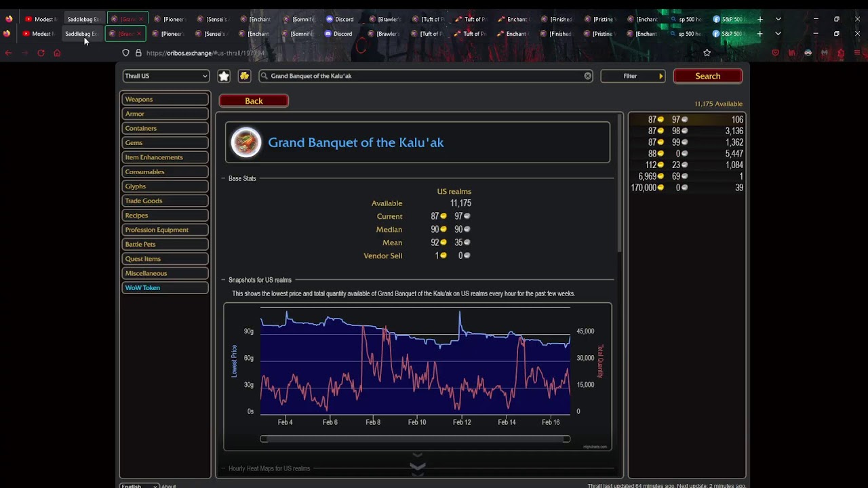Click silver coin icon in Mean row
Viewport: 868px width, 488px height.
(467, 243)
